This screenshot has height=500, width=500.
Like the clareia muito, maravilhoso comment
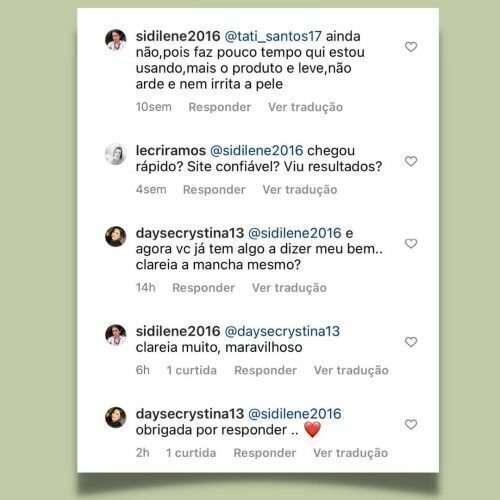coord(411,342)
